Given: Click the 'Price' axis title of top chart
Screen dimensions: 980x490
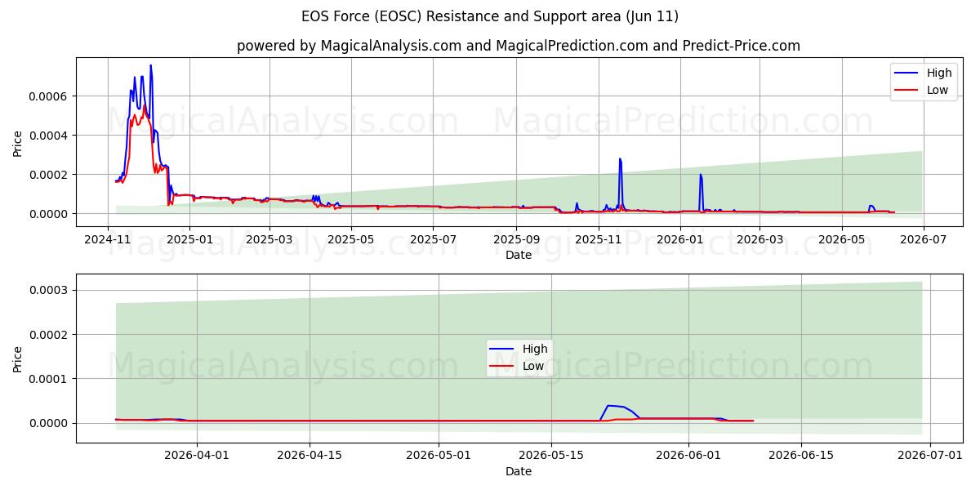Looking at the screenshot, I should point(18,142).
